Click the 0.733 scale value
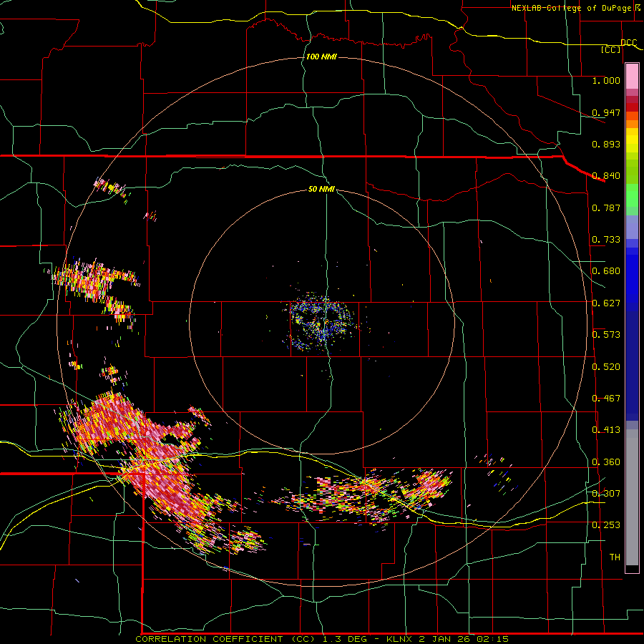Screen dimensions: 644x644 [606, 240]
